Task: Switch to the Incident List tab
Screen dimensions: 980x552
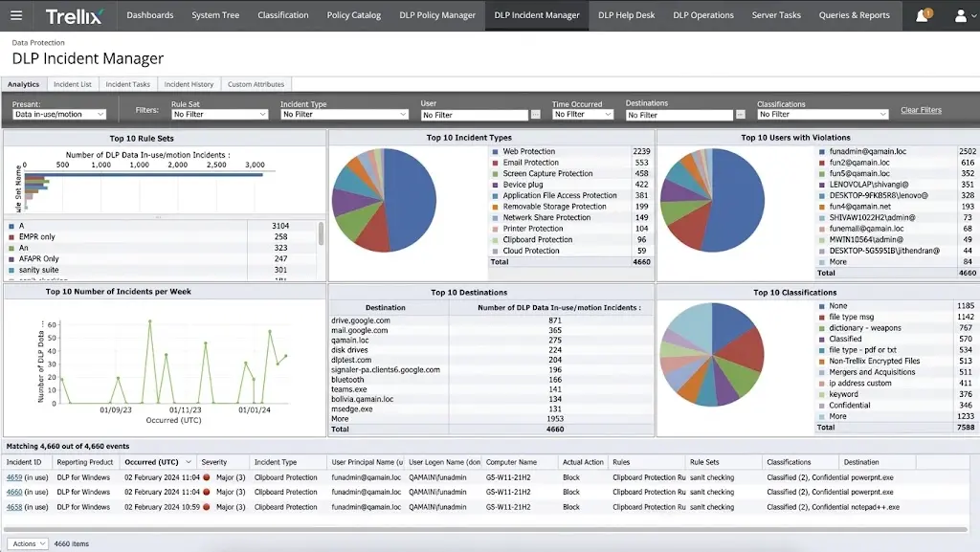Action: (x=73, y=84)
